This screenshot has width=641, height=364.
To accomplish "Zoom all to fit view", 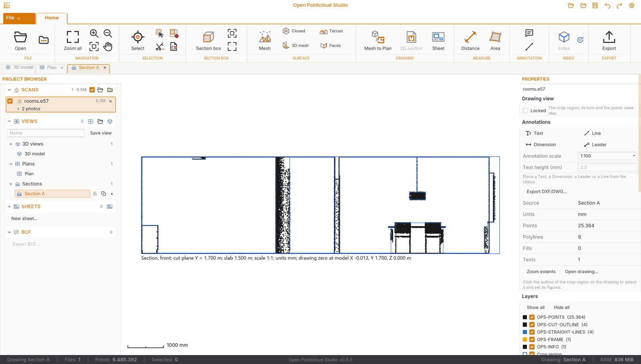I will tap(73, 41).
